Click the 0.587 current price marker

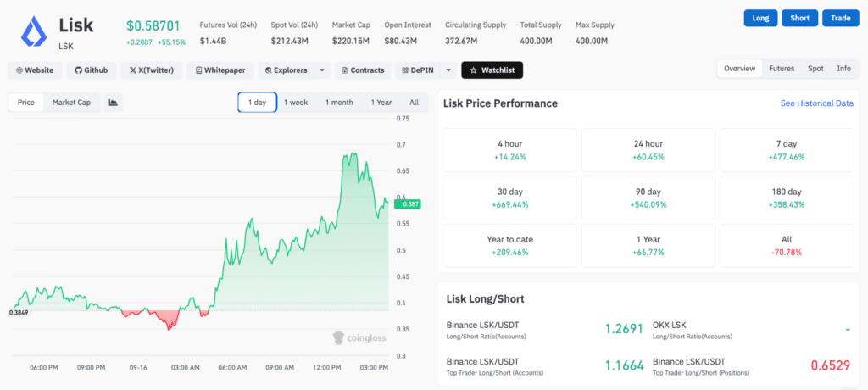pyautogui.click(x=408, y=204)
